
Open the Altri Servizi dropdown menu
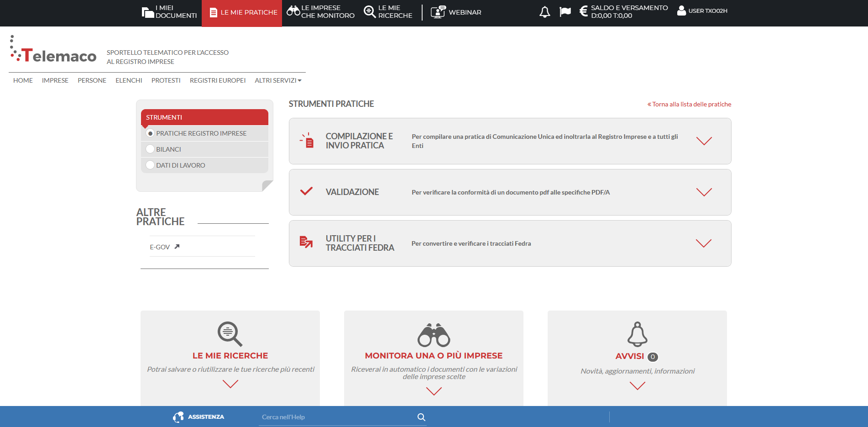click(278, 80)
